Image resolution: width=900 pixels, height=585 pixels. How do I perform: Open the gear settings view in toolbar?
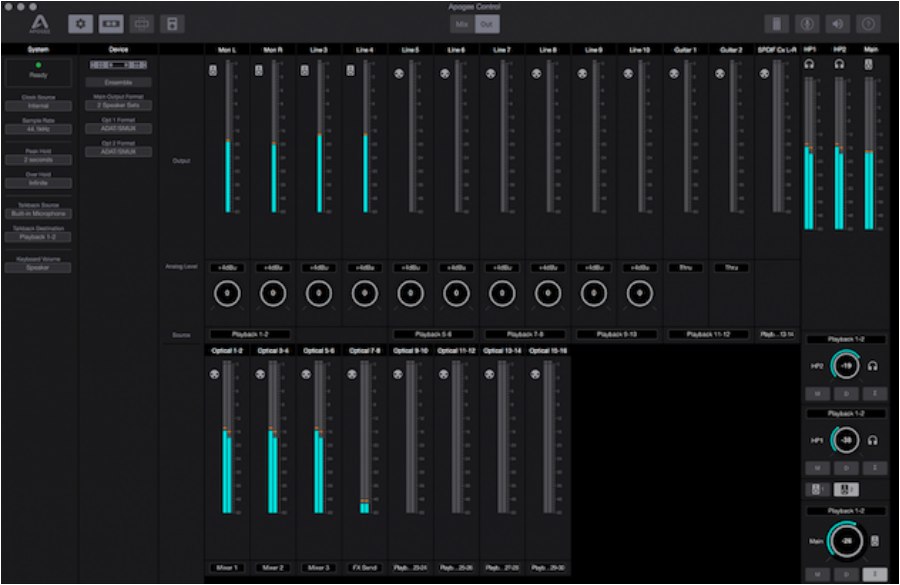[x=80, y=24]
